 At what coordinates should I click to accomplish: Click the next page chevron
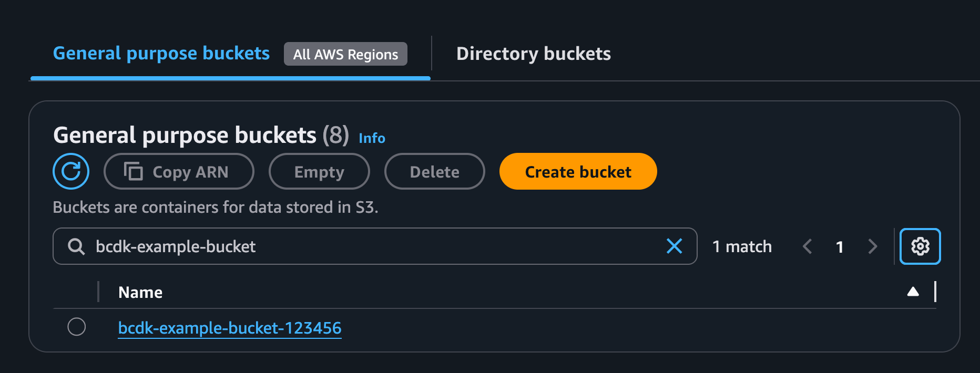click(873, 246)
